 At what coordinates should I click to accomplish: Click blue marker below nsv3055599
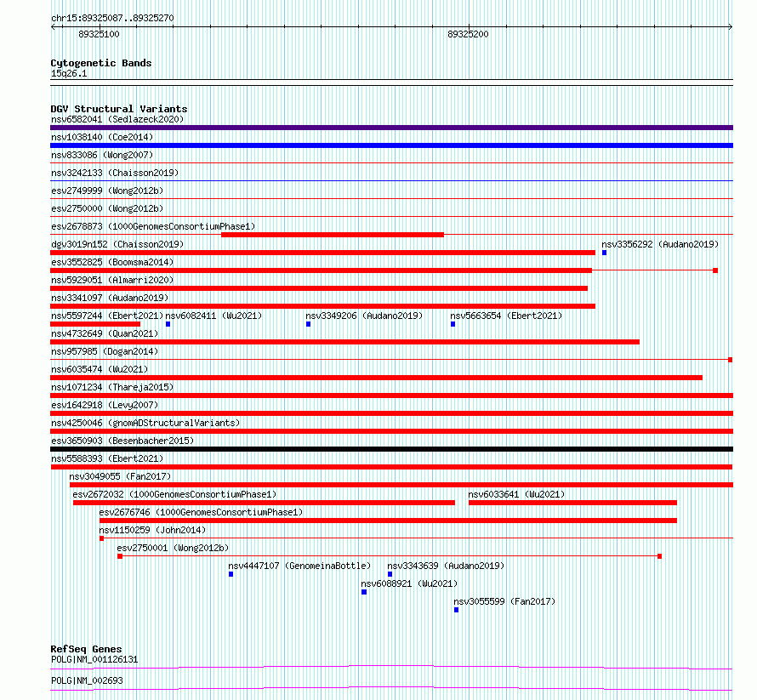click(x=456, y=610)
